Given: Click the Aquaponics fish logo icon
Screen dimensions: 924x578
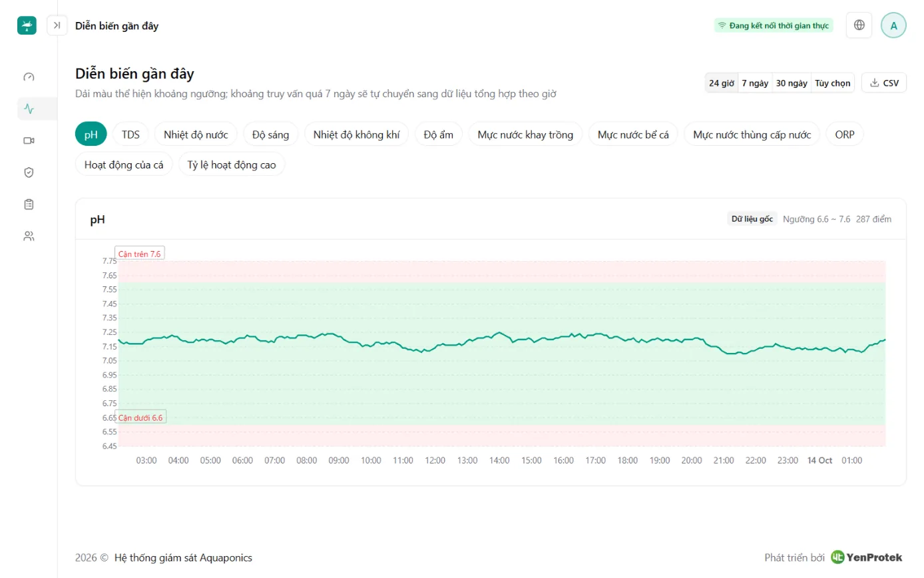Looking at the screenshot, I should (27, 25).
